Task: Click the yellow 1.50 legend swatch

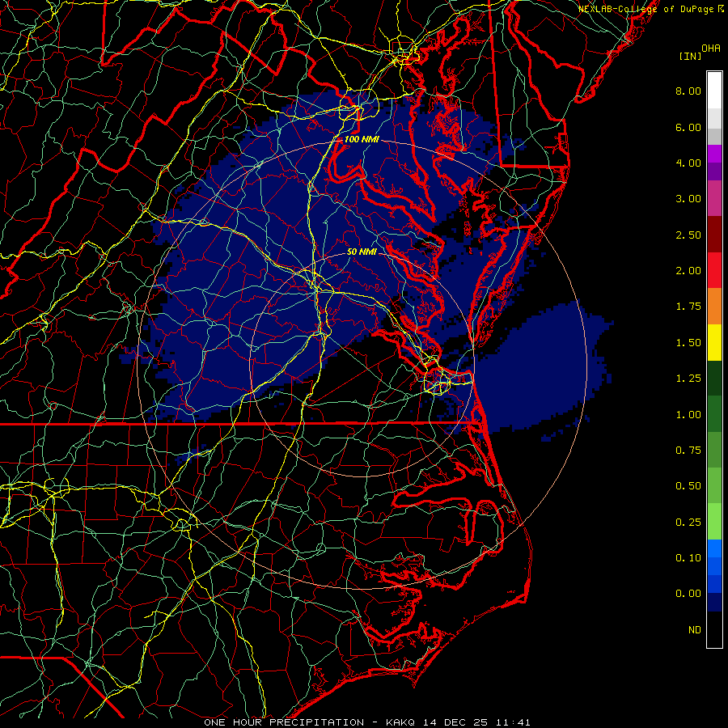Action: 714,342
